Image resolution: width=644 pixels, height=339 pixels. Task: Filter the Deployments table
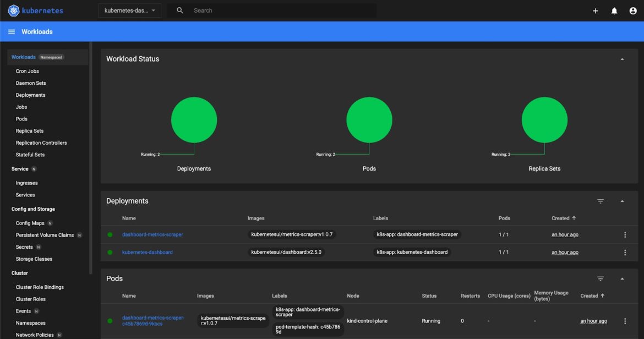pos(601,201)
